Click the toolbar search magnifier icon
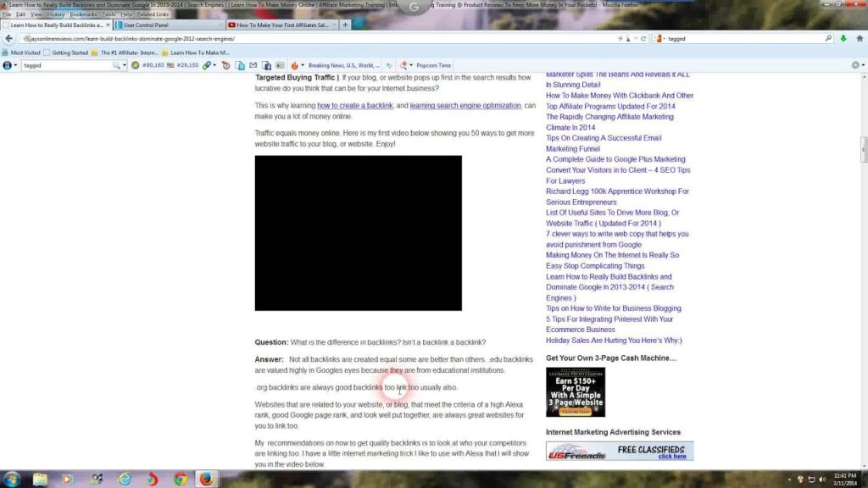The width and height of the screenshot is (868, 488). point(116,65)
